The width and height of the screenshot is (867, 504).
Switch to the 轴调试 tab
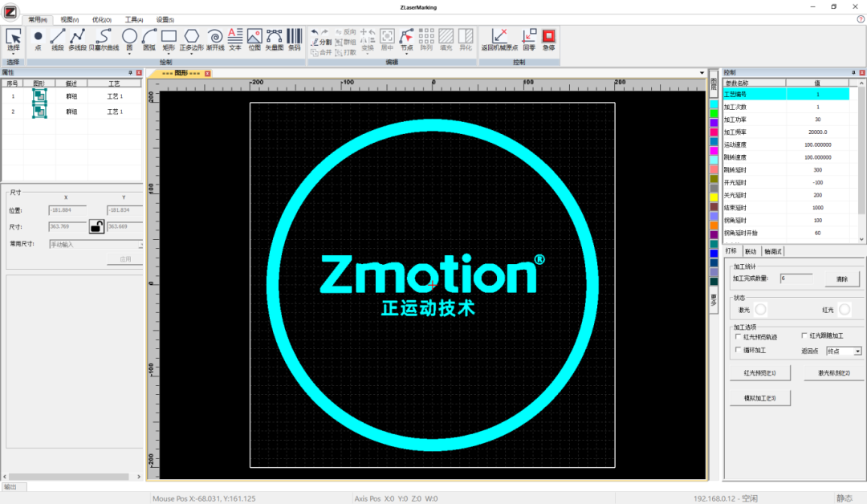pyautogui.click(x=772, y=251)
